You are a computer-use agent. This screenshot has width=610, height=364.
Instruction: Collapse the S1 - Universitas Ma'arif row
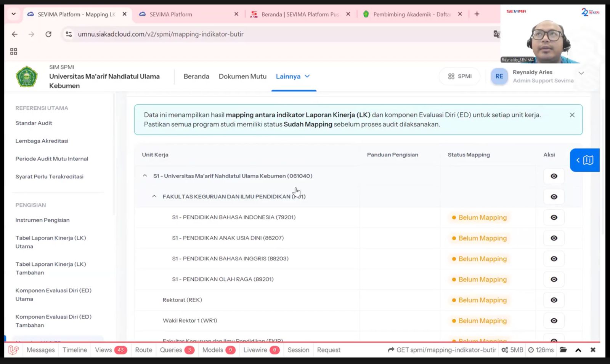click(x=145, y=176)
